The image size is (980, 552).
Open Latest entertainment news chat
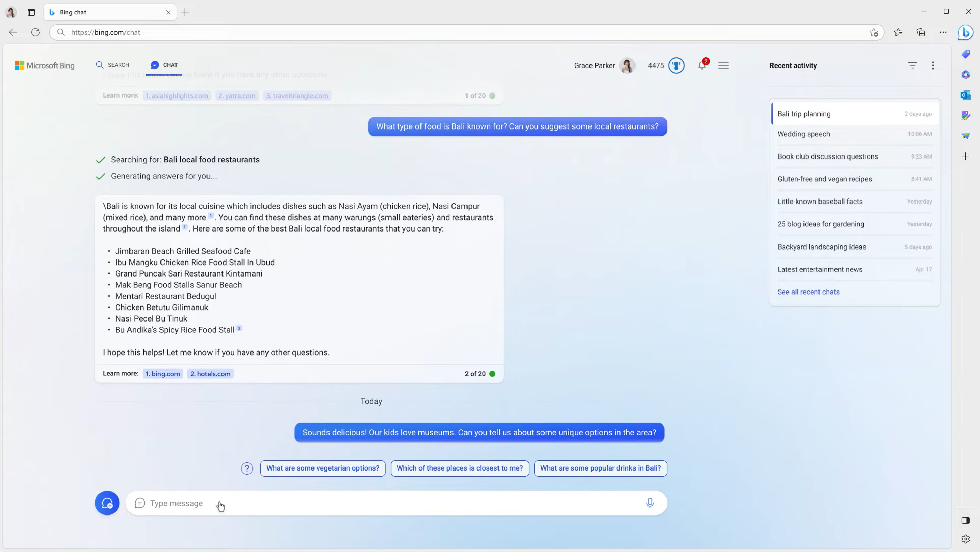[x=855, y=269]
